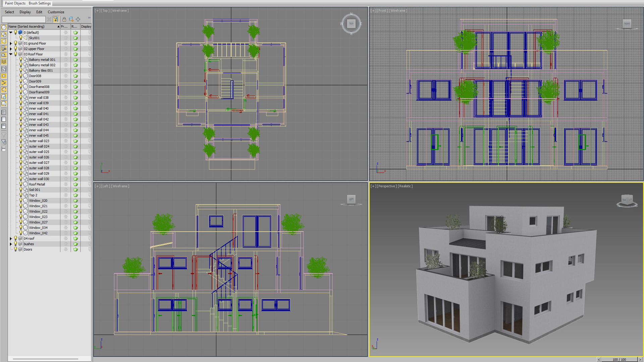Hide the 01 ground Floor layer lightbulb

point(15,43)
